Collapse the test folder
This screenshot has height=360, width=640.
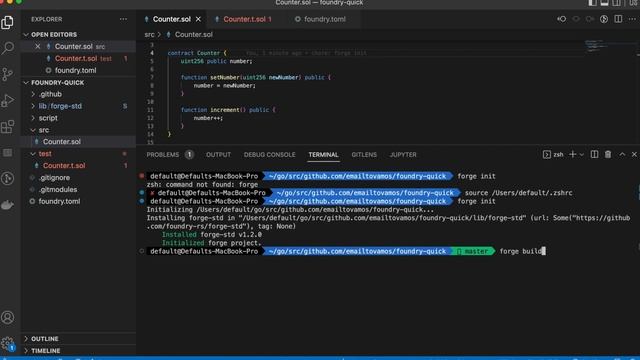pos(45,154)
